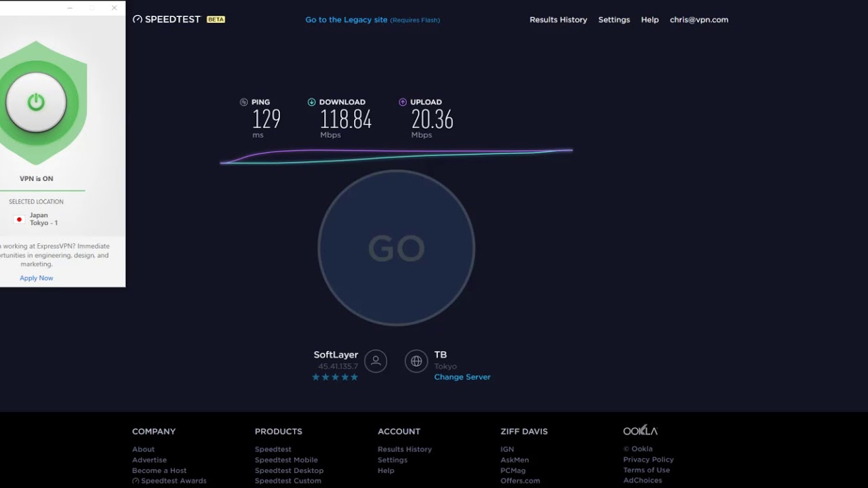Viewport: 868px width, 488px height.
Task: Close the ExpressVPN window
Action: (114, 8)
